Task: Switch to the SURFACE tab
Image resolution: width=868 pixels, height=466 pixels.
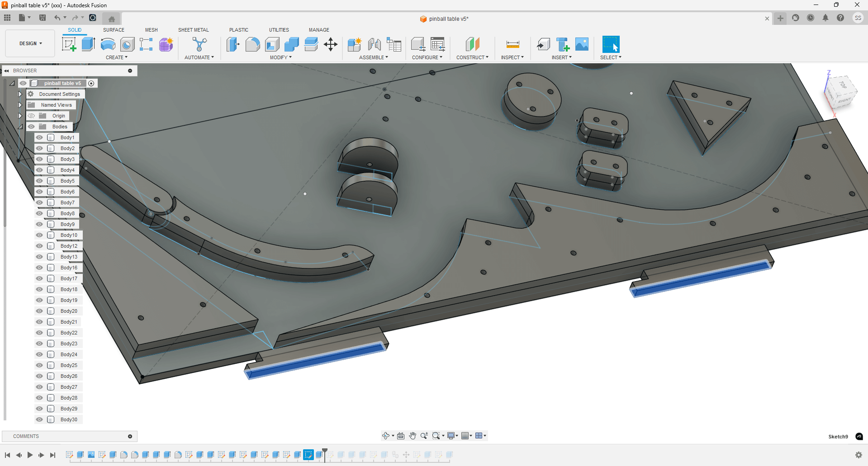Action: (x=114, y=30)
